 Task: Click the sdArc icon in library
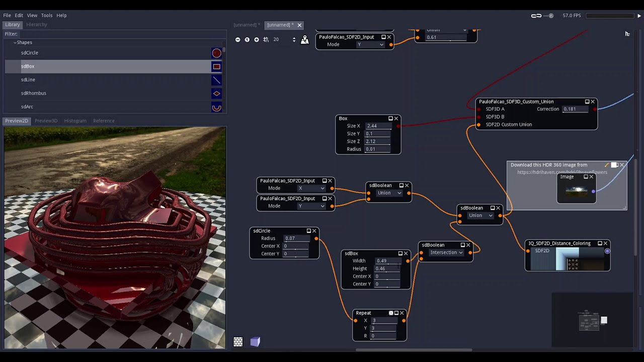tap(216, 107)
